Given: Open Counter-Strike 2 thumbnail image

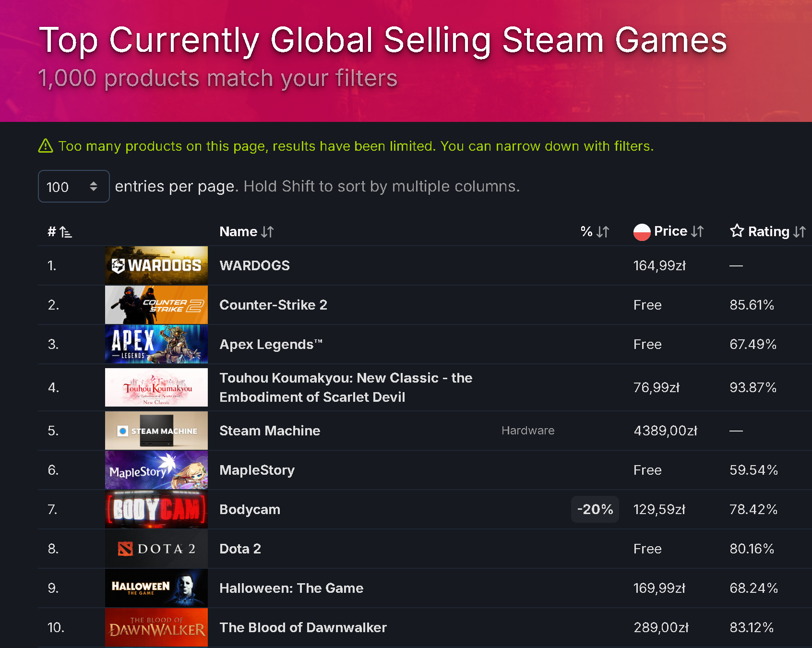Looking at the screenshot, I should point(156,305).
